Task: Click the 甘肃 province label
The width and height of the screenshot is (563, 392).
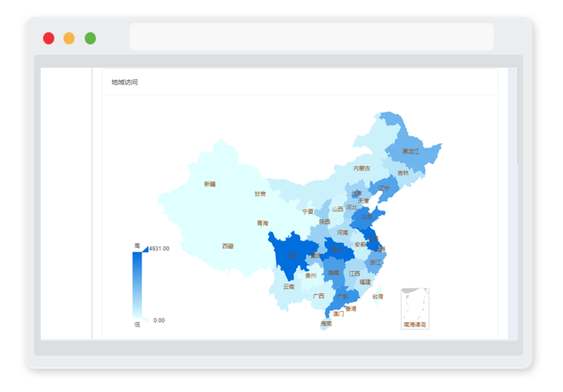Action: (x=260, y=194)
